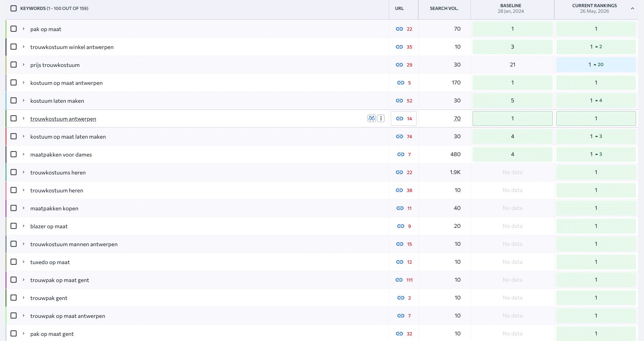
Task: Open URL link icon for trouwkostuum heren
Action: click(x=399, y=190)
